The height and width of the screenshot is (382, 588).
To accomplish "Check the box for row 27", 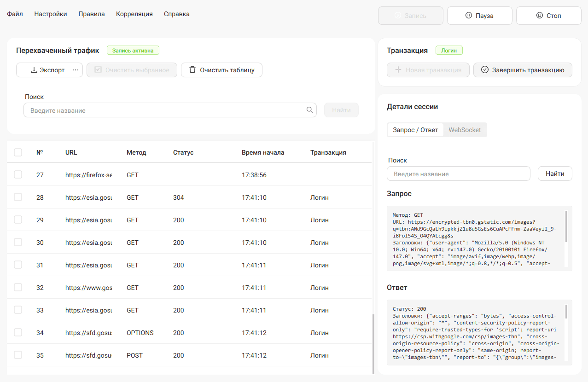I will click(x=18, y=174).
